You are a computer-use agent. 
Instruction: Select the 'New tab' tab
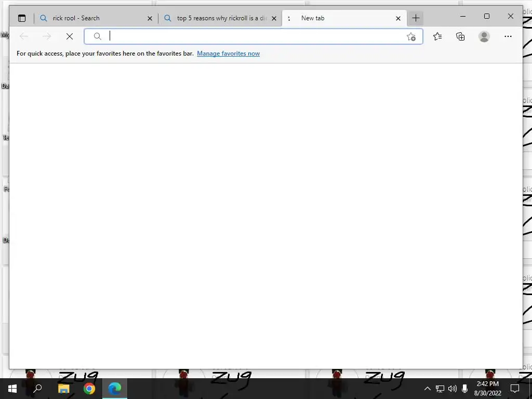[344, 18]
